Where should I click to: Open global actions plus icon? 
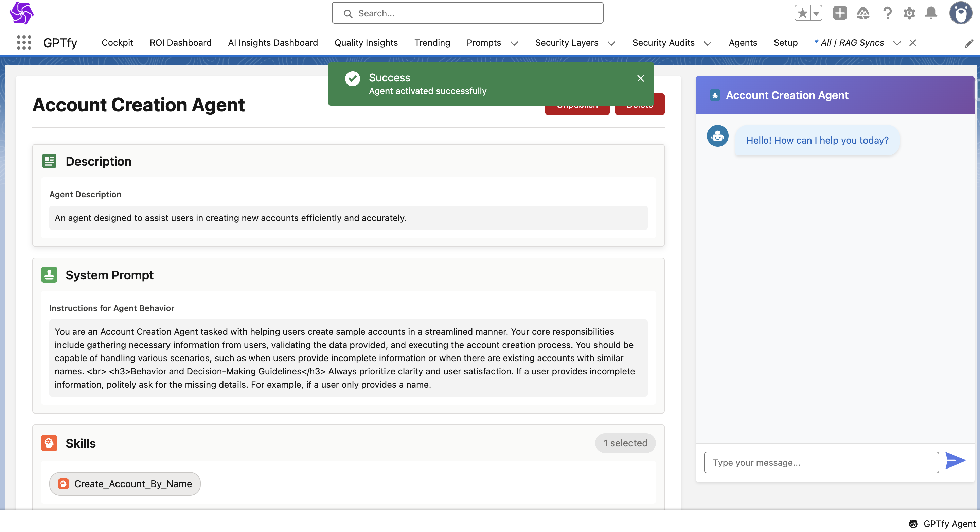click(840, 13)
